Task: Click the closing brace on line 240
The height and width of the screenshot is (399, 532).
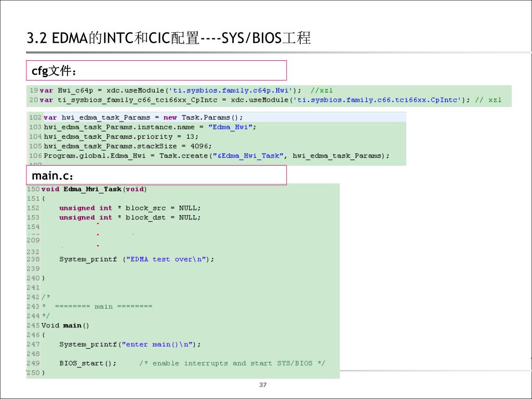Action: [43, 278]
